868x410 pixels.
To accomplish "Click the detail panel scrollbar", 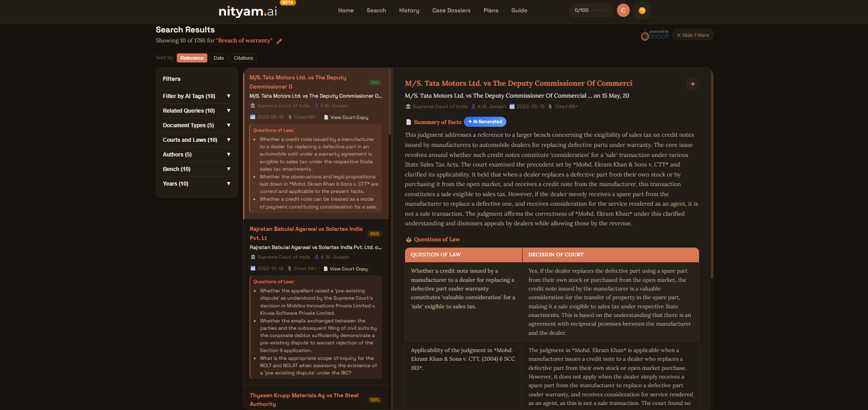I will click(x=711, y=173).
